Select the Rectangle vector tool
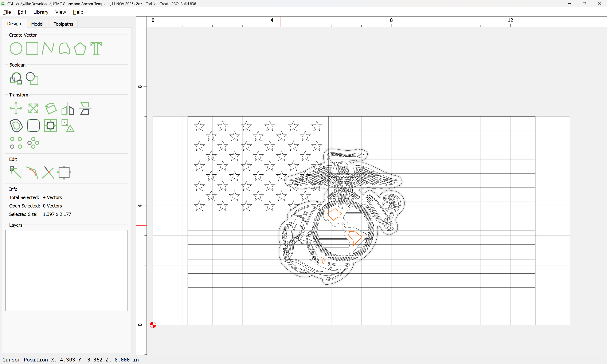 click(32, 48)
